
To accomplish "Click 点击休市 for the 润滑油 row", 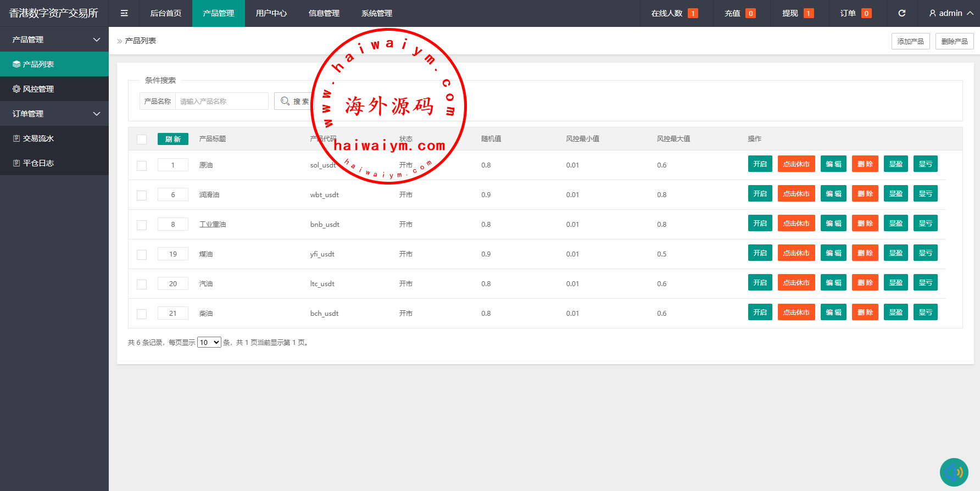I will pyautogui.click(x=796, y=194).
